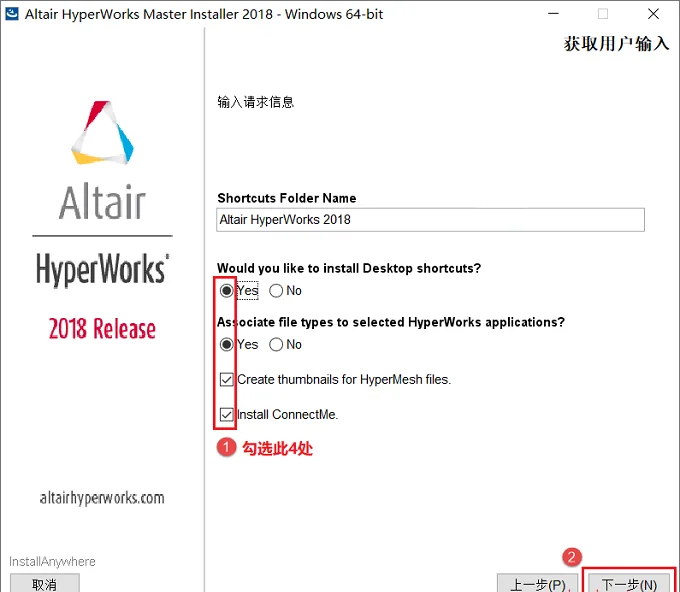Image resolution: width=680 pixels, height=592 pixels.
Task: Click the 上一步(P) previous button
Action: [x=538, y=582]
